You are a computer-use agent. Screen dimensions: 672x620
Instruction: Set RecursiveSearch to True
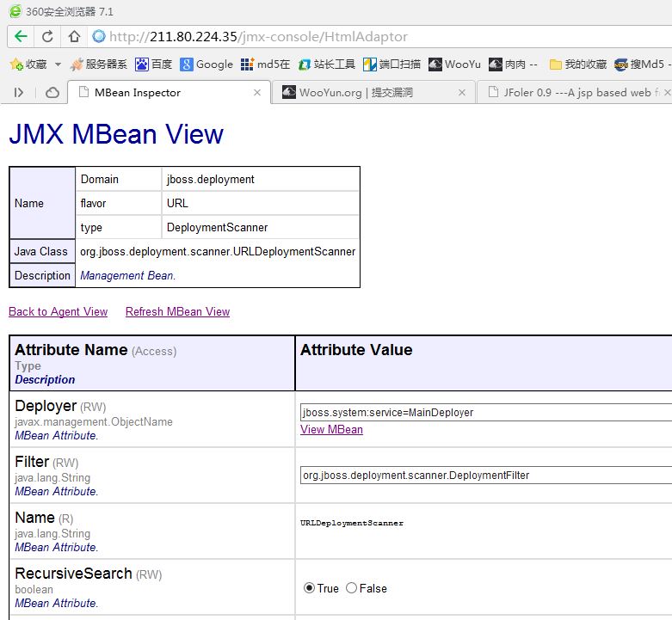[309, 588]
